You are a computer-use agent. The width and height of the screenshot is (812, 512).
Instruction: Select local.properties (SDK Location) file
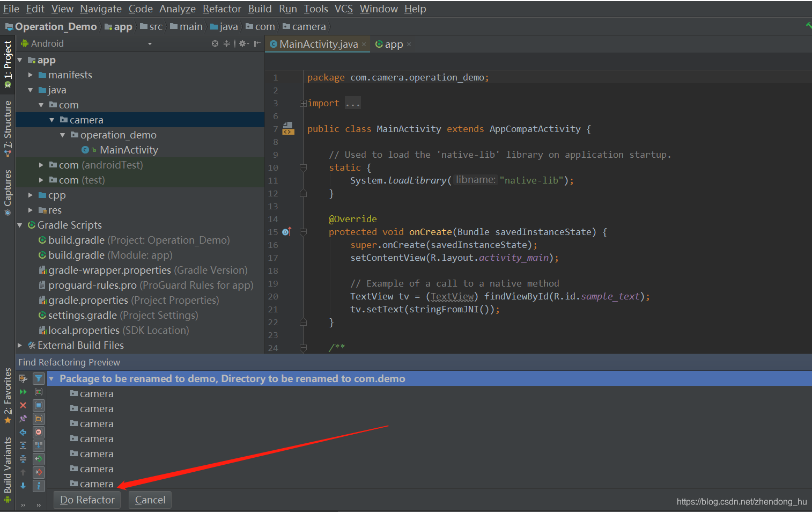(114, 331)
